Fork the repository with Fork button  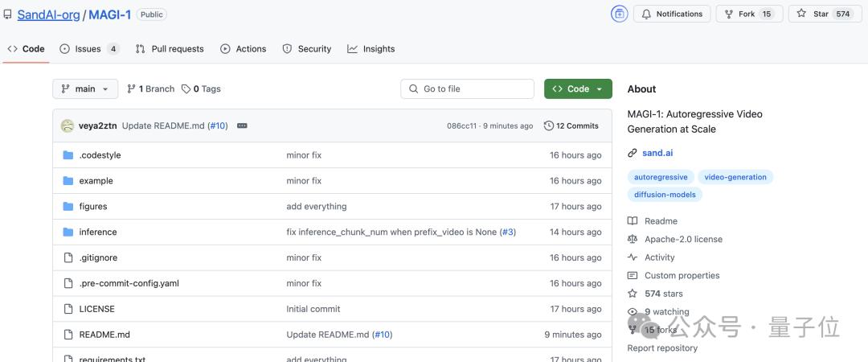click(750, 14)
